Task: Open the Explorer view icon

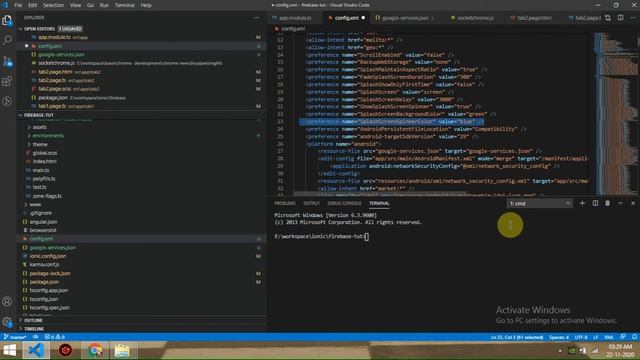Action: (x=7, y=20)
